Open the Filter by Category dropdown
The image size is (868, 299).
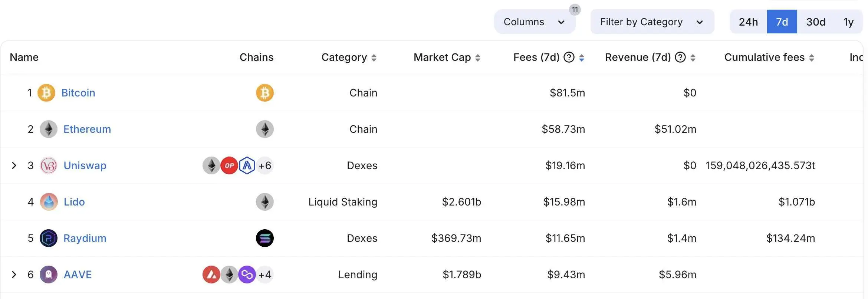[x=652, y=22]
